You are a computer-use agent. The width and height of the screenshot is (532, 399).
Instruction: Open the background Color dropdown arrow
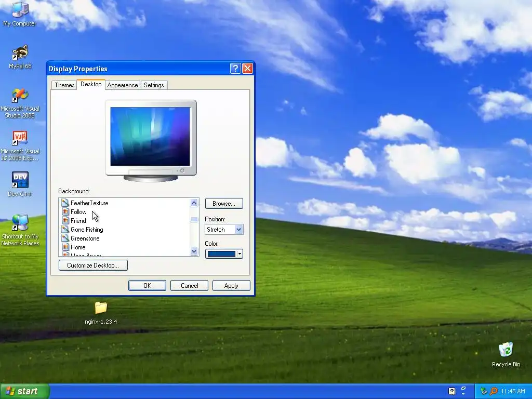coord(240,254)
